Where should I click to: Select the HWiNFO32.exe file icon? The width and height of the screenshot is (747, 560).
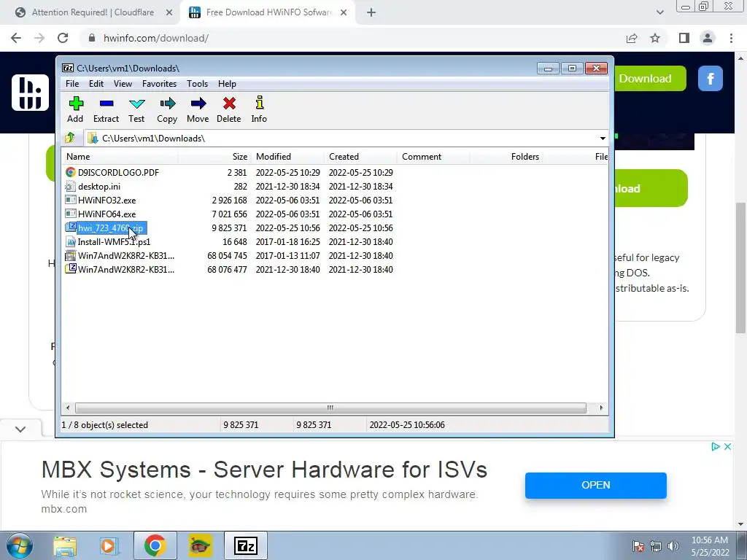pyautogui.click(x=71, y=200)
